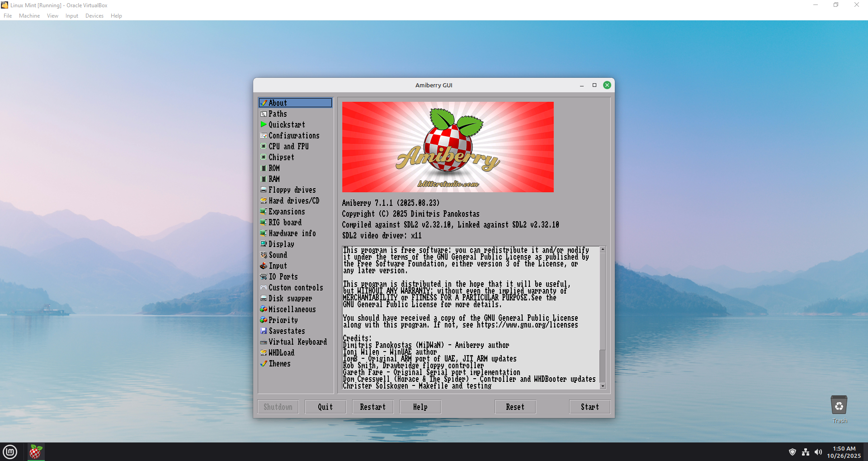
Task: Click the "SDL2 video driver: x11" line
Action: pos(382,236)
